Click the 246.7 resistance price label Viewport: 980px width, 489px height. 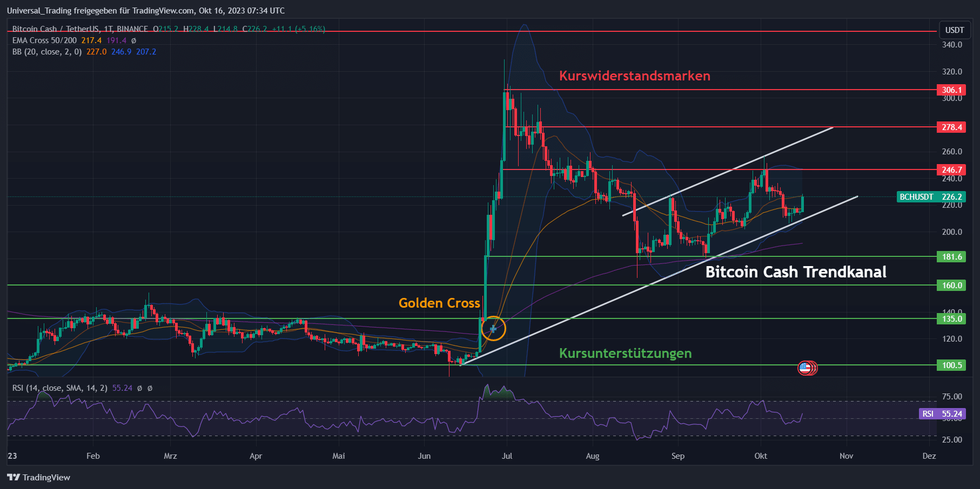[951, 170]
